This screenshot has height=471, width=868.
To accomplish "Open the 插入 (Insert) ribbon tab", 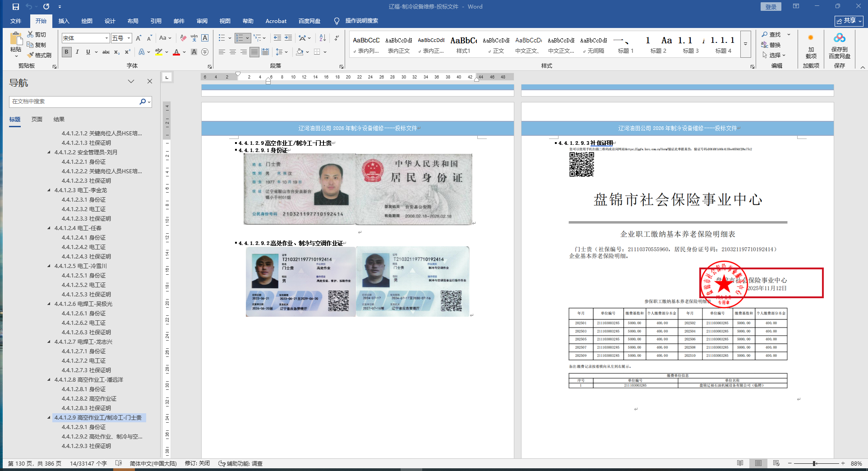I will click(x=64, y=21).
